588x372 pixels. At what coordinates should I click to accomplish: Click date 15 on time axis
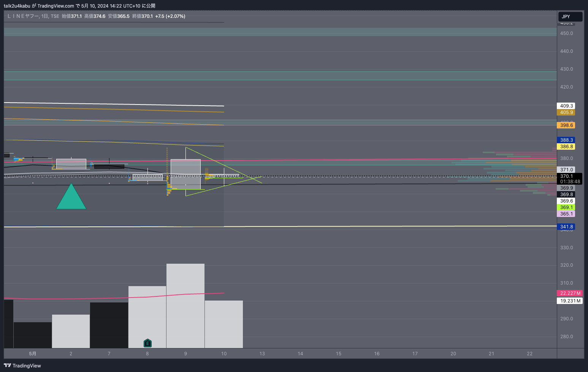[x=339, y=354]
